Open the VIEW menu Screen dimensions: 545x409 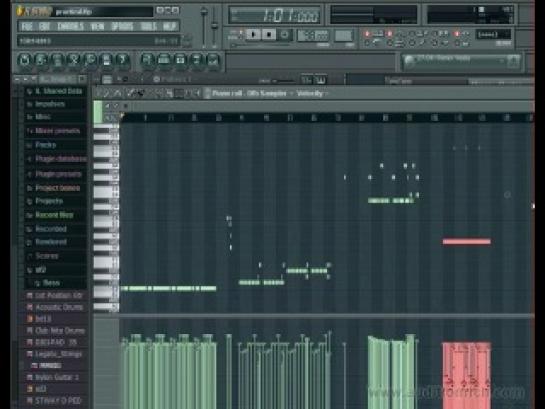point(97,26)
